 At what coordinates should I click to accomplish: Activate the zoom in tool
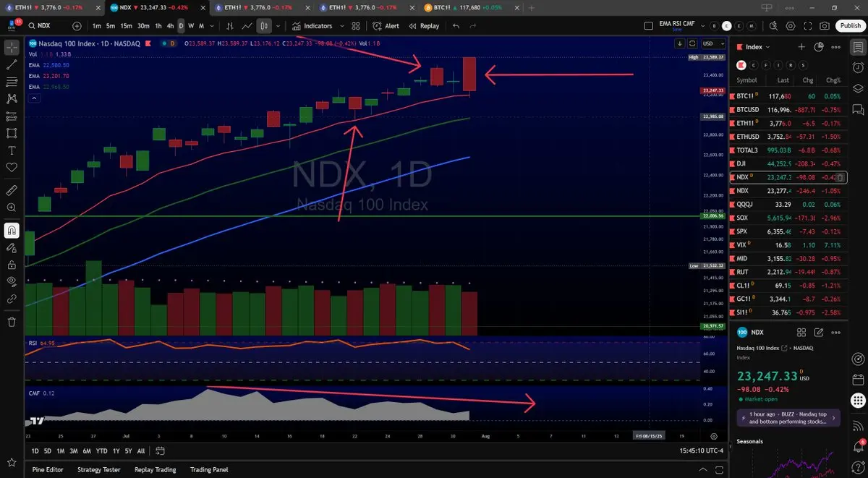(x=12, y=208)
